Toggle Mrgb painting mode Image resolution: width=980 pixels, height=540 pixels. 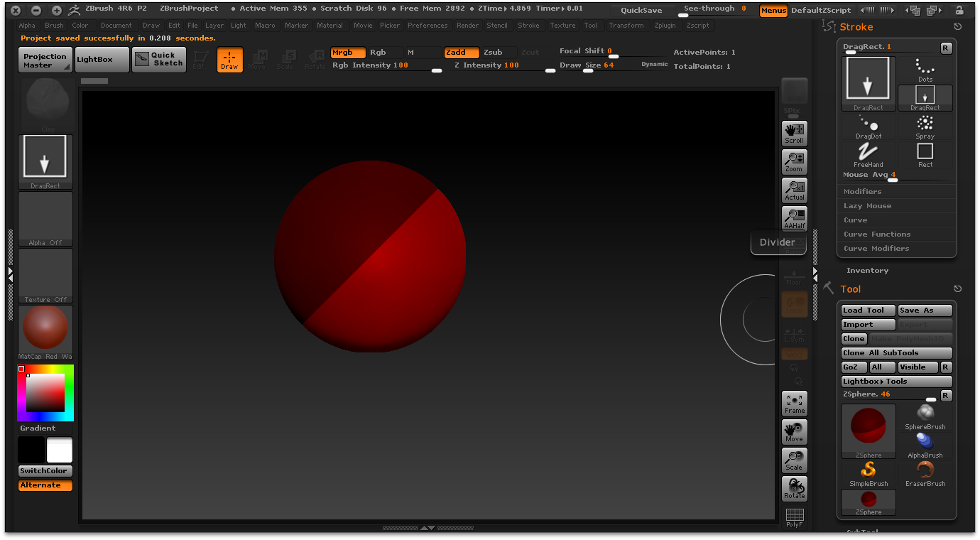pos(348,53)
